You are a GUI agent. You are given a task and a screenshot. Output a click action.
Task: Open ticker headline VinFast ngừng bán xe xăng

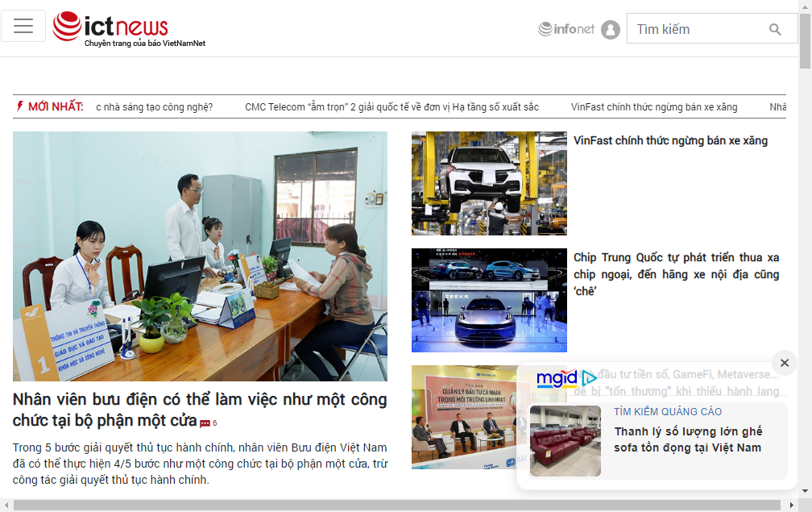pos(654,107)
